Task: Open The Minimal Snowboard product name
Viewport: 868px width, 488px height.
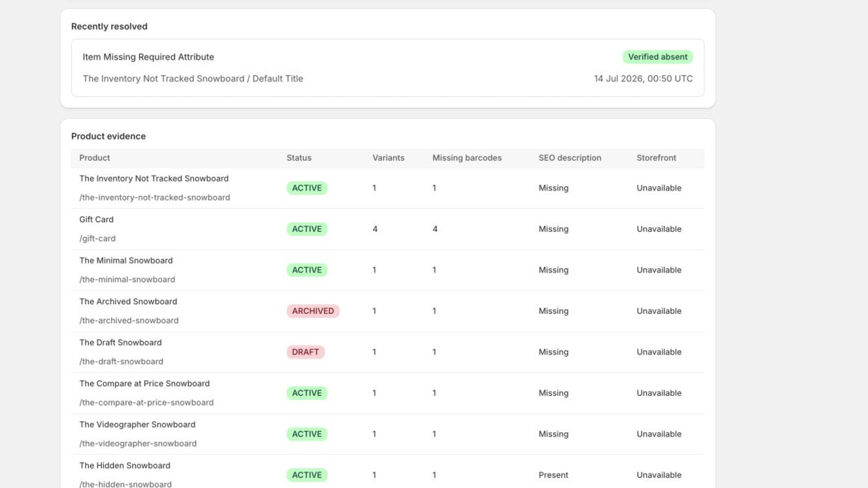Action: 126,260
